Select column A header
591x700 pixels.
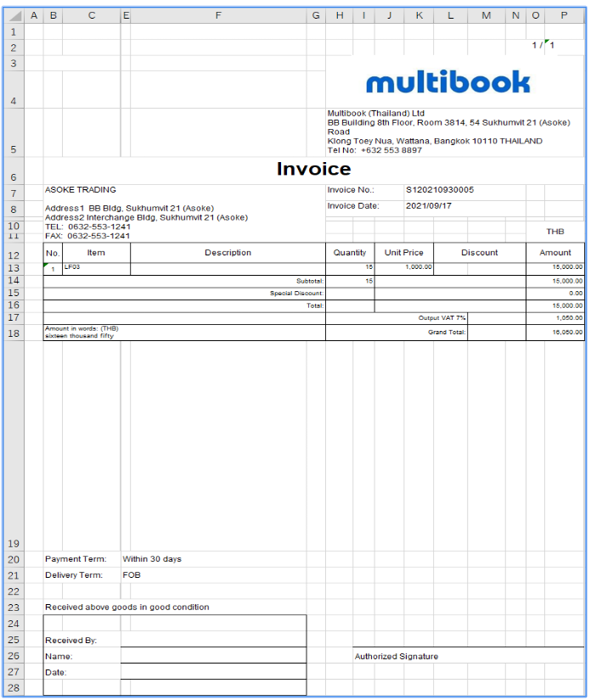pyautogui.click(x=33, y=15)
